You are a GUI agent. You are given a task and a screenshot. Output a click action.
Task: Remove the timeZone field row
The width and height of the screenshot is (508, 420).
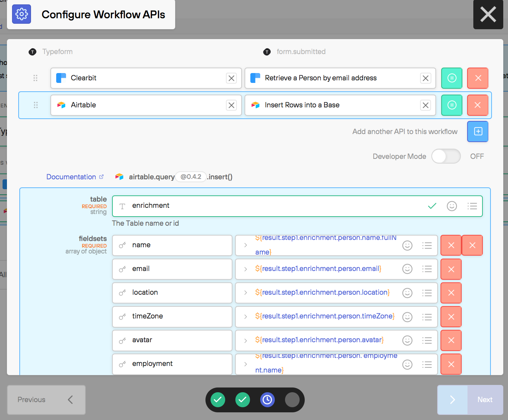click(451, 317)
